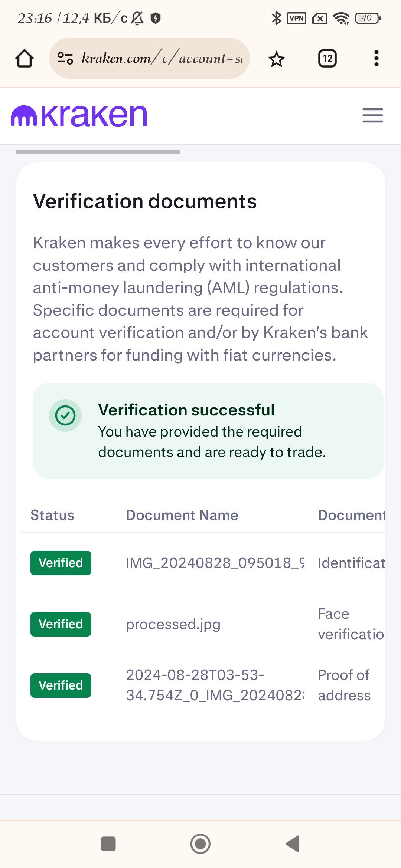Tap the VPN status bar indicator
The height and width of the screenshot is (868, 401).
(x=297, y=18)
